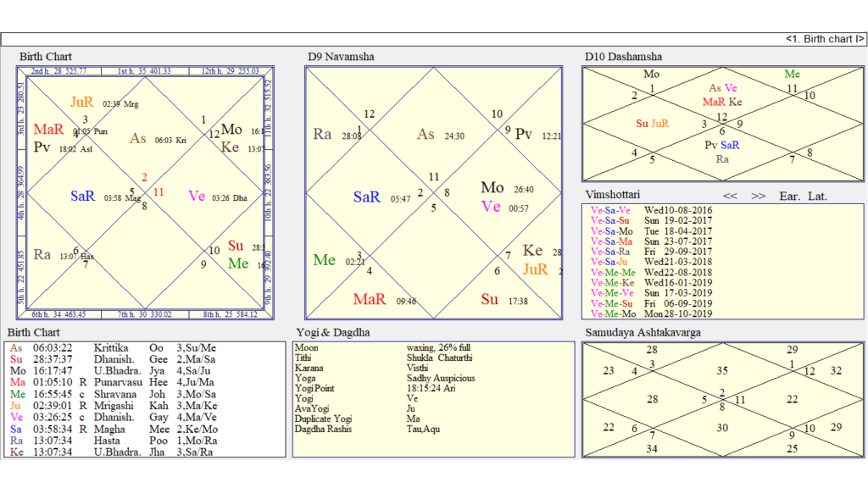This screenshot has height=488, width=868.
Task: Click the Mo row with 16:17:47
Action: click(114, 371)
